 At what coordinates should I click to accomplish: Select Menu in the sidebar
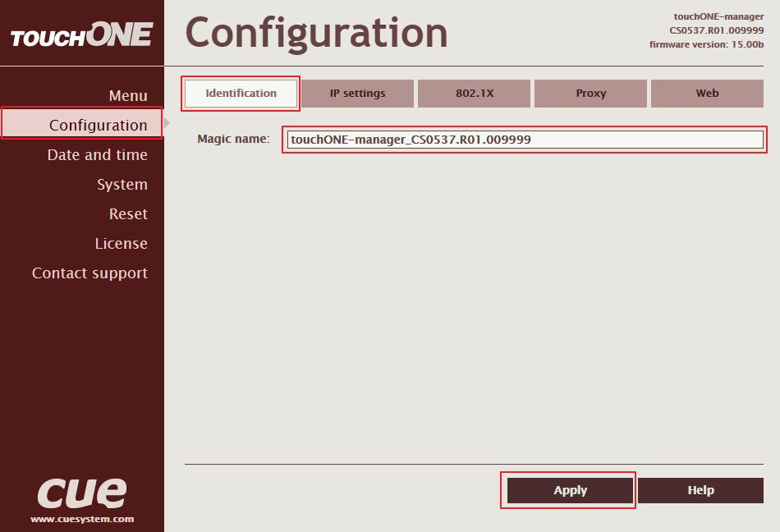click(128, 95)
